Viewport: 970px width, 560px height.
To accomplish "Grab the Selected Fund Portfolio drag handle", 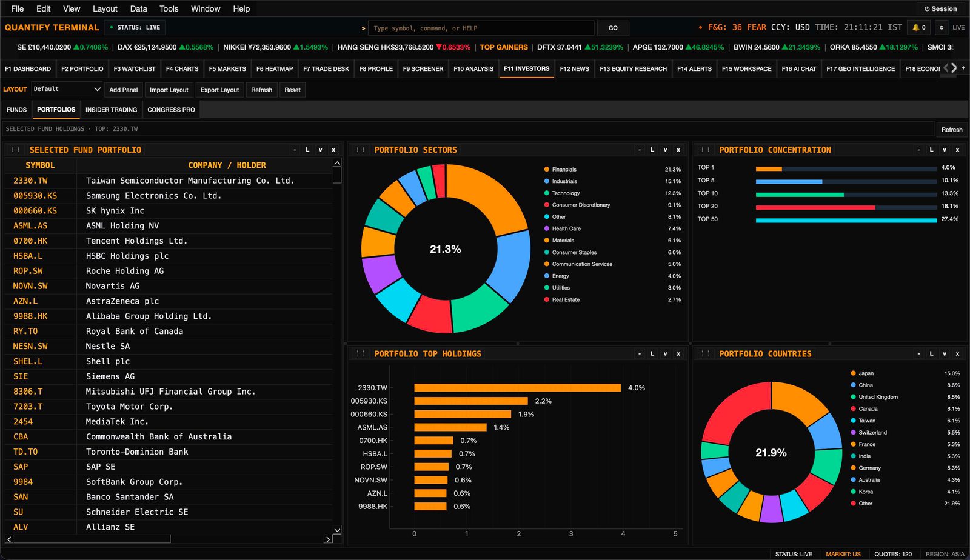I will pos(16,150).
